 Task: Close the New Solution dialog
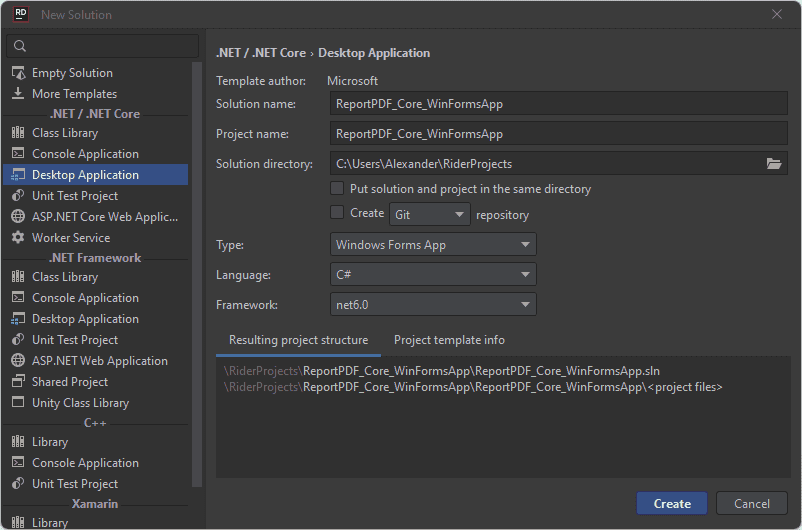[x=776, y=14]
